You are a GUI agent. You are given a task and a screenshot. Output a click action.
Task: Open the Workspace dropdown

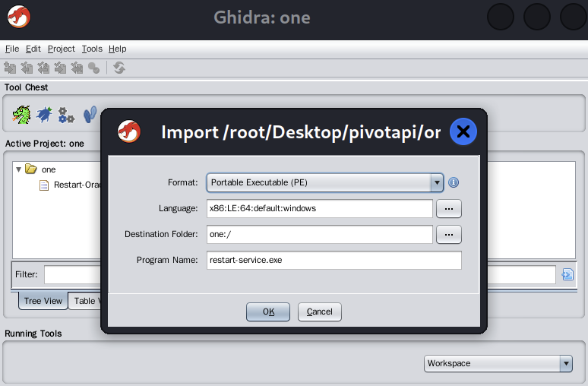click(565, 363)
